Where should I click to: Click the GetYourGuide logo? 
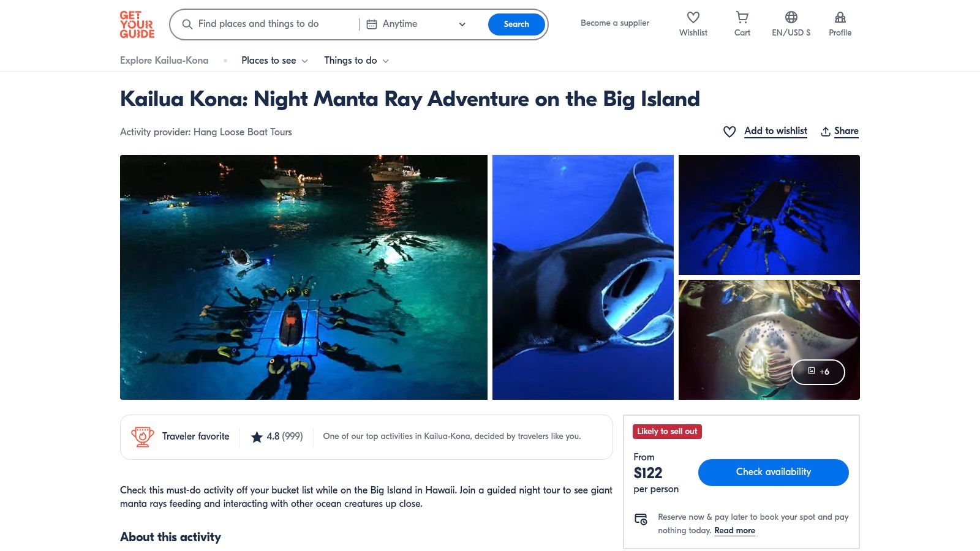click(x=137, y=24)
